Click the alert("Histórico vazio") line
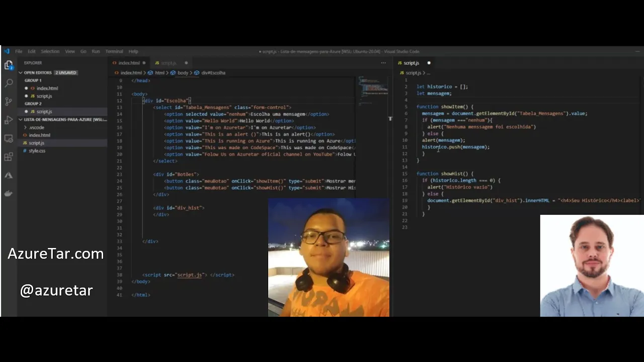This screenshot has height=362, width=644. click(460, 187)
